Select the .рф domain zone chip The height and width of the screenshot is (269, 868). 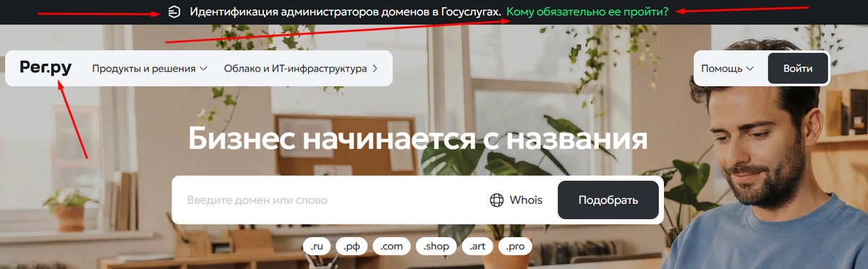tap(352, 247)
